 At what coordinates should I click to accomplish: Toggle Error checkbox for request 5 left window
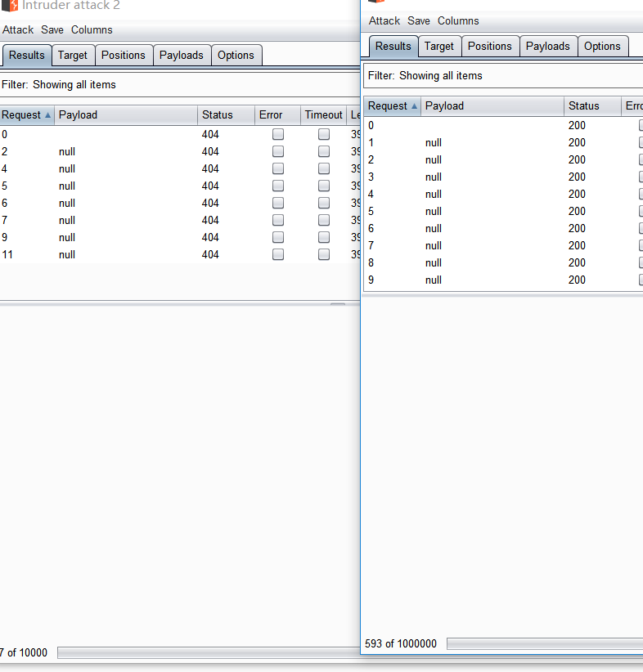tap(278, 186)
